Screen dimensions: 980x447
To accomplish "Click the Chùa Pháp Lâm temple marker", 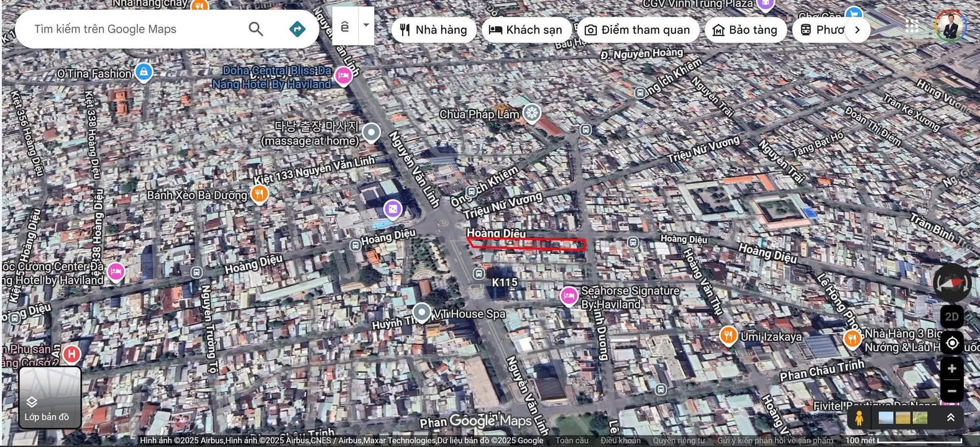I will 531,113.
